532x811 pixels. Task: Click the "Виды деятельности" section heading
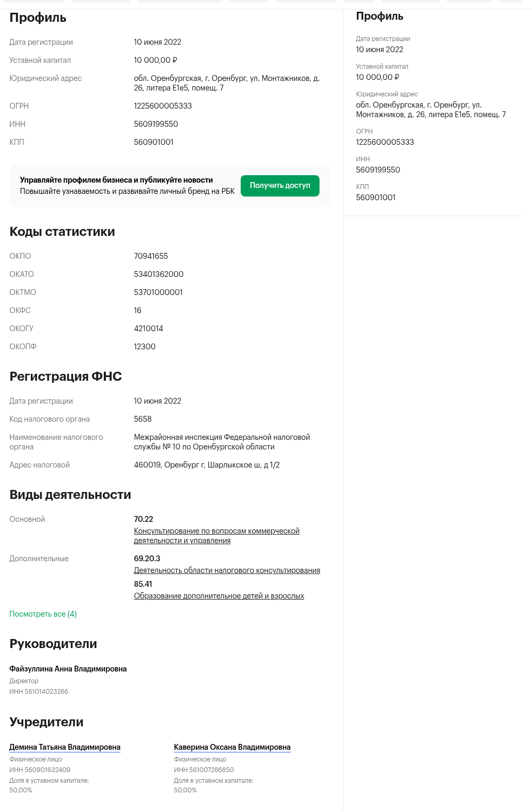tap(70, 495)
